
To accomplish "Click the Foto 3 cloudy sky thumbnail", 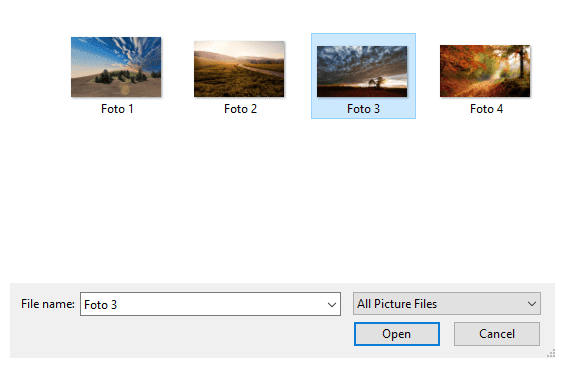I will (362, 72).
